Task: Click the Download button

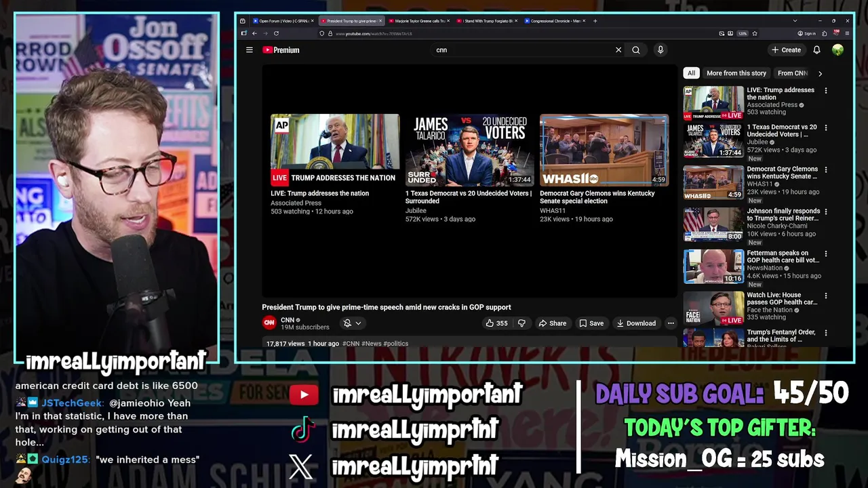Action: pyautogui.click(x=636, y=323)
